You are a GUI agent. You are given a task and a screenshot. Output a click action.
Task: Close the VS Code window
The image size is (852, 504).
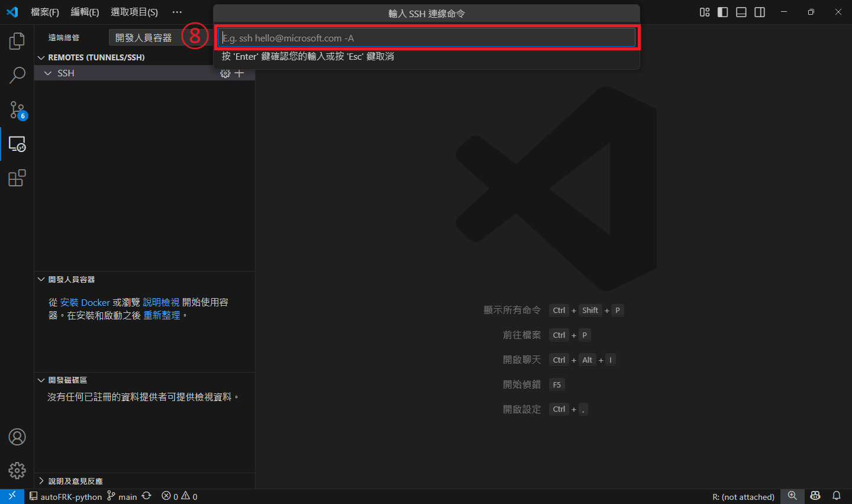pyautogui.click(x=838, y=12)
